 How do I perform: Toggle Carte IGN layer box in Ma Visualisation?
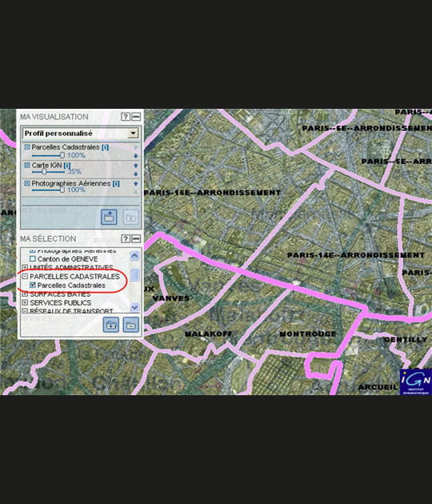pyautogui.click(x=27, y=166)
